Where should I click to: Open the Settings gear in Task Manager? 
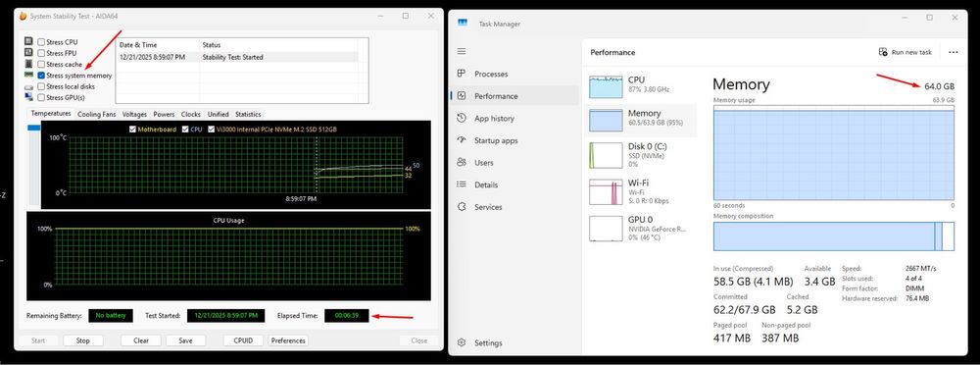pyautogui.click(x=462, y=342)
